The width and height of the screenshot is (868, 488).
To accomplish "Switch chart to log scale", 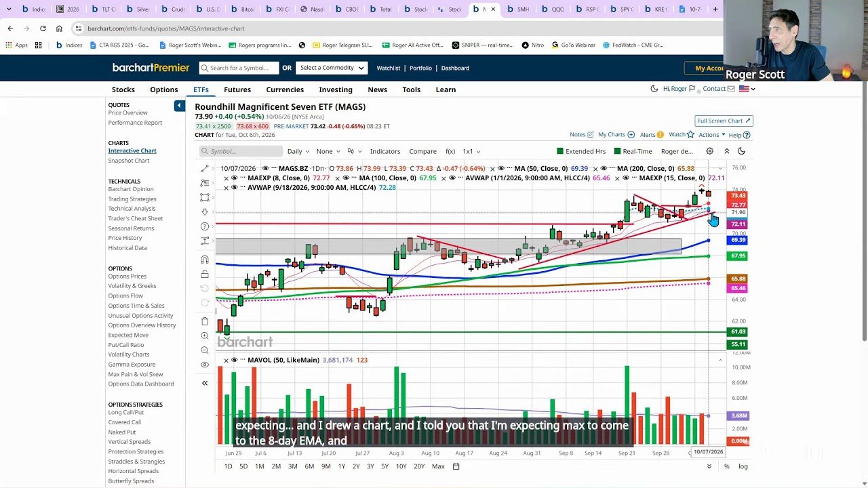I will tap(743, 466).
